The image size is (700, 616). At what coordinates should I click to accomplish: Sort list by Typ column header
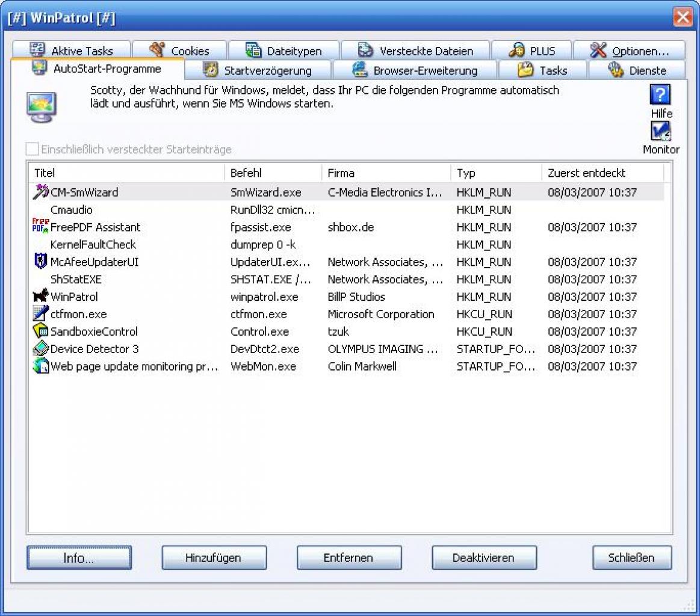pos(496,173)
